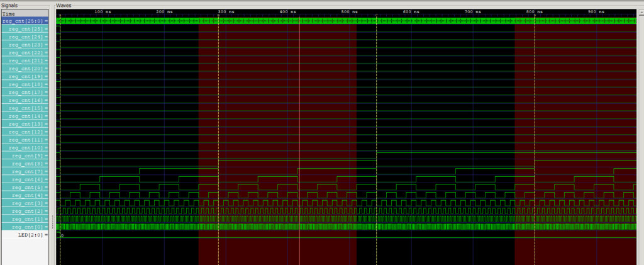
Task: Click yellow dashed marker at waveform start
Action: (x=60, y=140)
